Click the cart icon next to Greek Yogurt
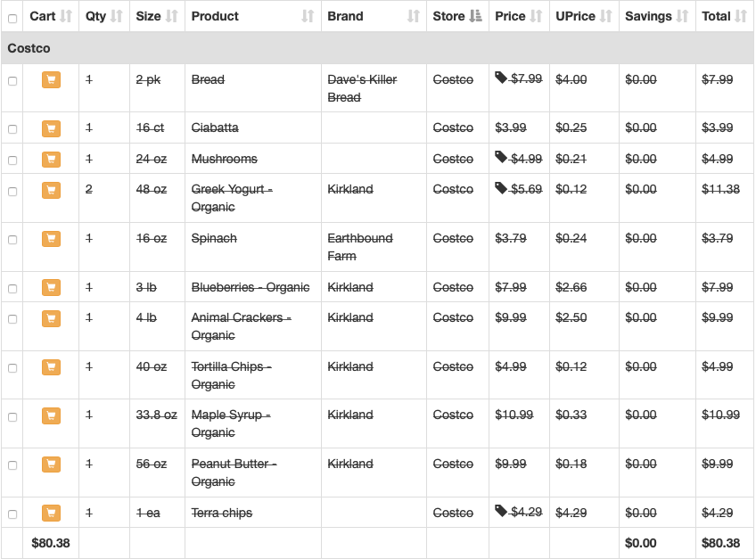Screen dimensions: 756x559 [52, 190]
